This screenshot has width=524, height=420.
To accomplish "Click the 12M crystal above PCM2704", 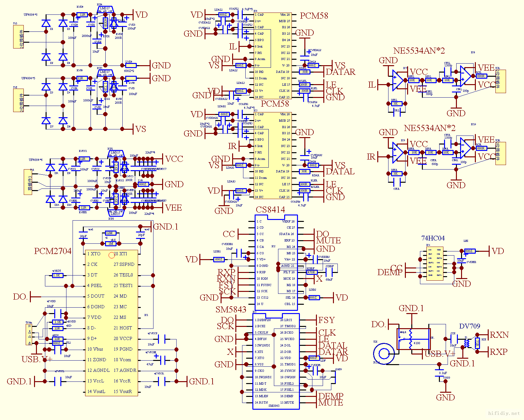I will (x=110, y=233).
